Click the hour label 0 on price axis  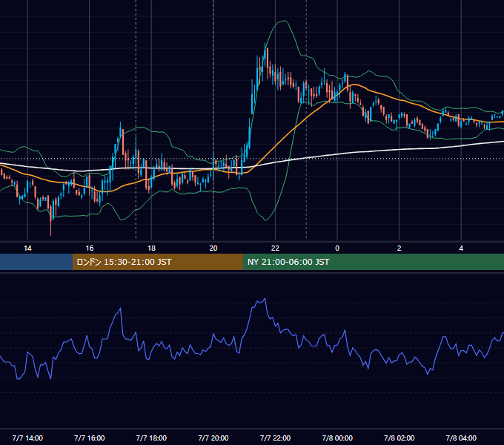point(337,248)
